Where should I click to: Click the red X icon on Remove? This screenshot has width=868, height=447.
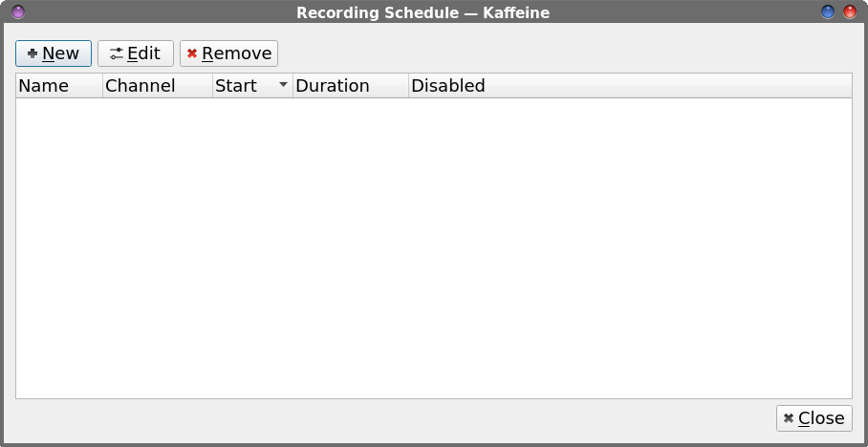(x=192, y=53)
